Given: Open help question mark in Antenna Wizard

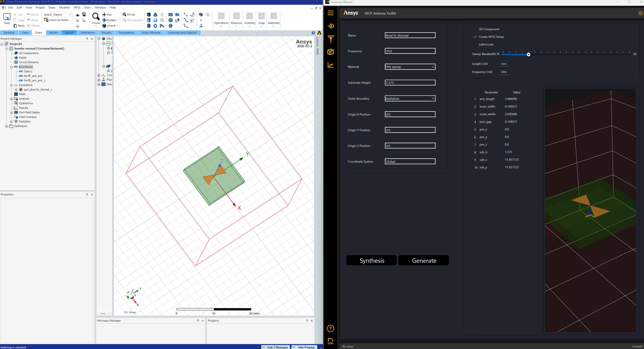Looking at the screenshot, I should [x=331, y=329].
